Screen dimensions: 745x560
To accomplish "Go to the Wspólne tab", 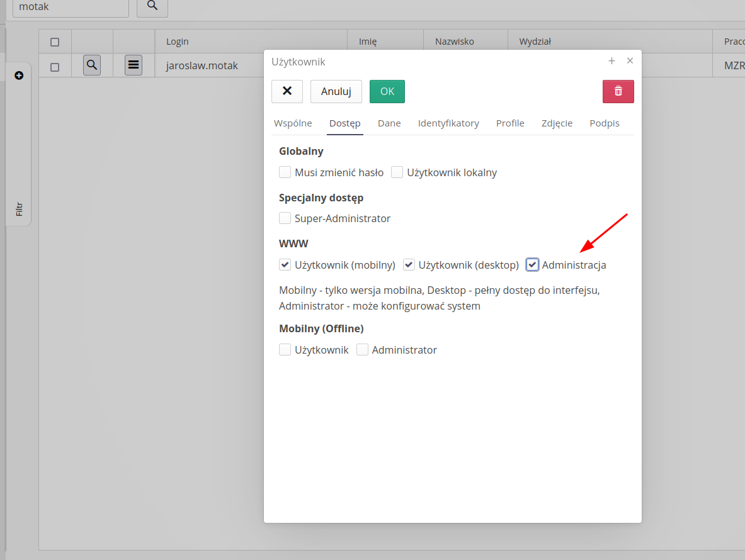I will (293, 123).
